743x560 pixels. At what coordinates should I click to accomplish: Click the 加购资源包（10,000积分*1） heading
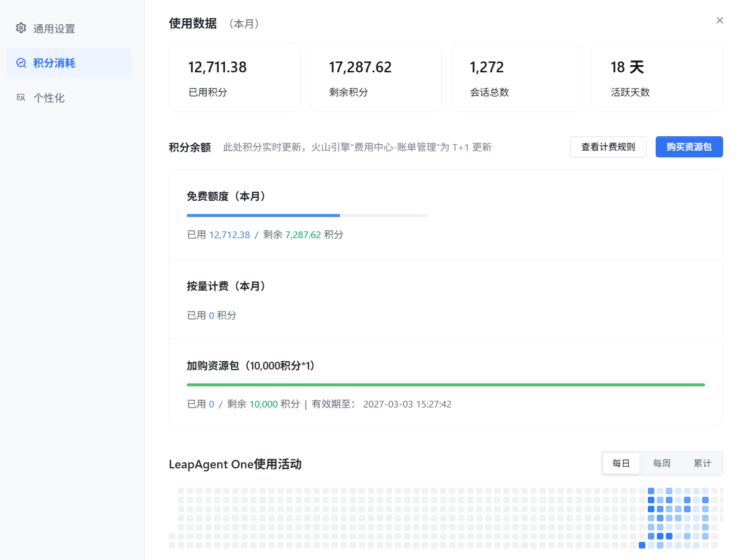pos(252,366)
